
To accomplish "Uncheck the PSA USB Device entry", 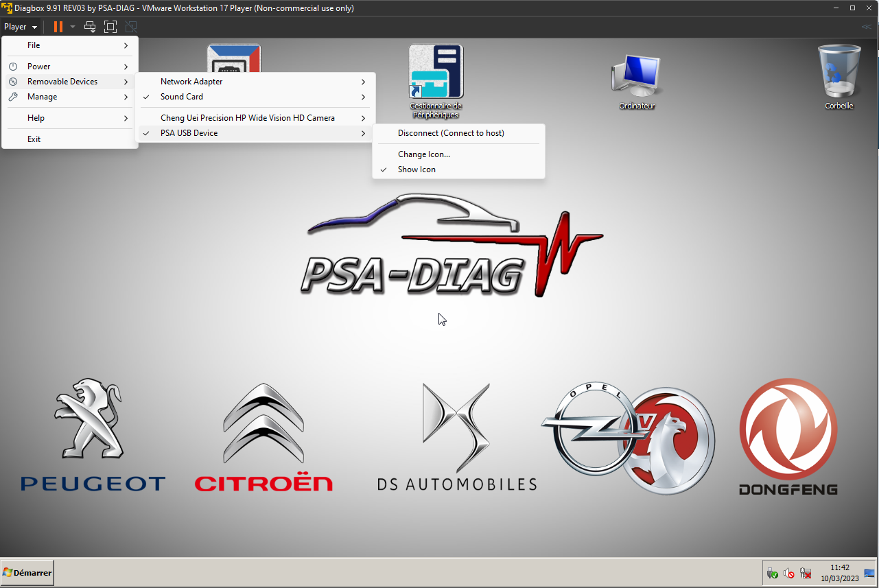I will (256, 133).
